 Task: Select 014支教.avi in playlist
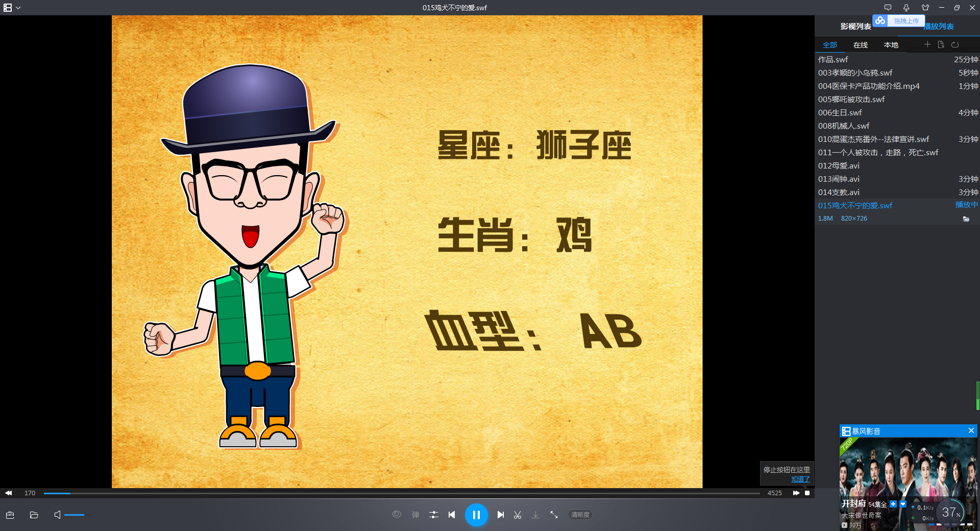tap(897, 192)
